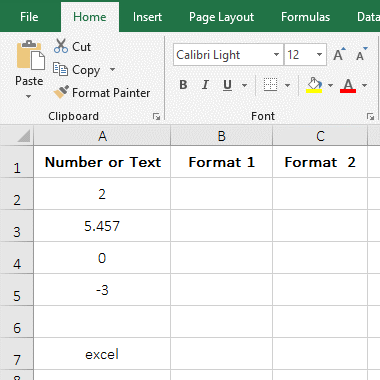Select empty cell A6
The width and height of the screenshot is (380, 380).
pyautogui.click(x=102, y=322)
